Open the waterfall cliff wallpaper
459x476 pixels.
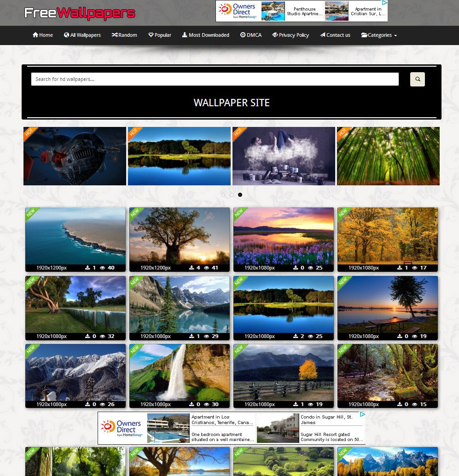coord(180,373)
